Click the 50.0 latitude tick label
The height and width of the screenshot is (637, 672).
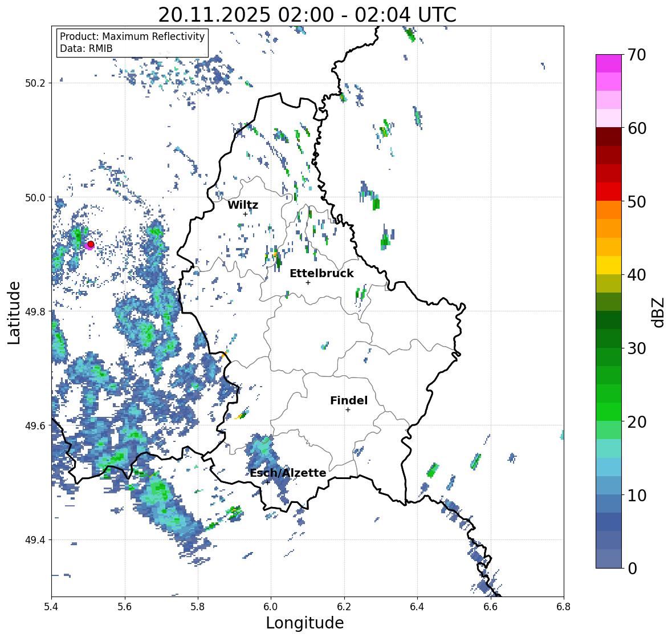point(35,198)
